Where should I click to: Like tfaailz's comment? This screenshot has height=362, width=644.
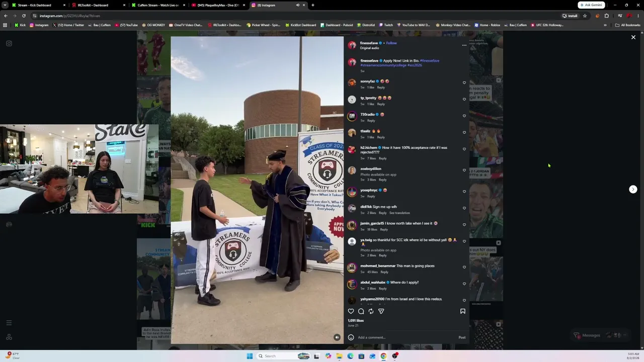pyautogui.click(x=464, y=132)
